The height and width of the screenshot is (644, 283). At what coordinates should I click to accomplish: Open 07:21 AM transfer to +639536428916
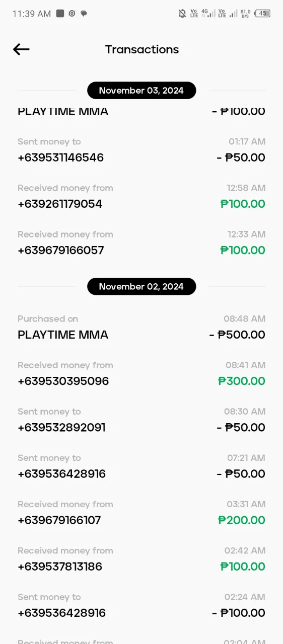click(x=141, y=466)
